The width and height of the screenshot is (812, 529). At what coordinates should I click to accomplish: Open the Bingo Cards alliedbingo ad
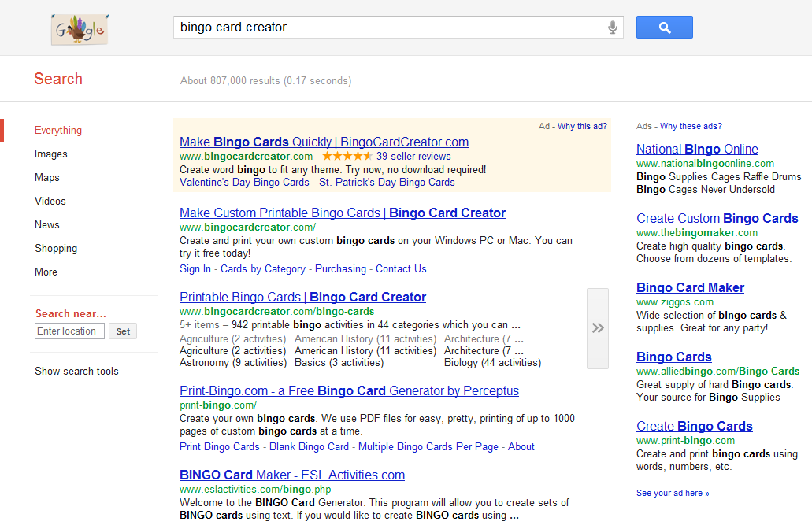point(673,357)
